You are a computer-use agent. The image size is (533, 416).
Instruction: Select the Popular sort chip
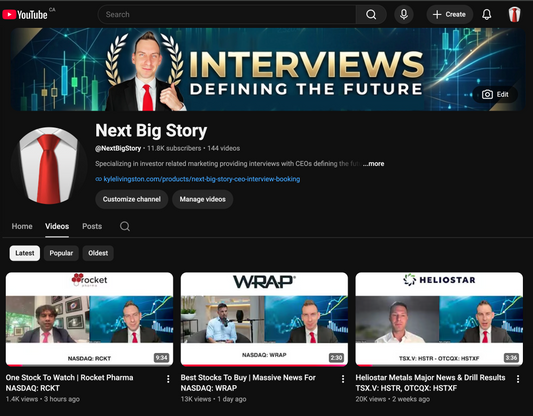tap(61, 253)
